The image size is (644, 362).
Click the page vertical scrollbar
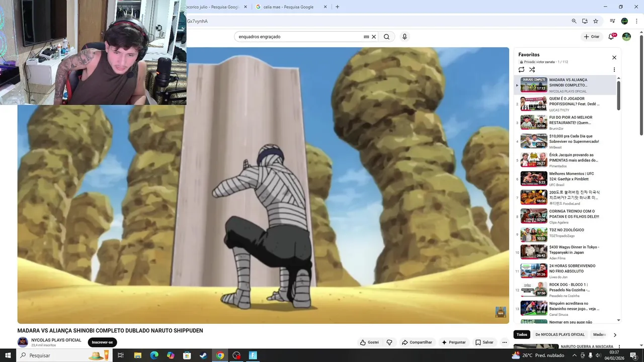coord(641,85)
